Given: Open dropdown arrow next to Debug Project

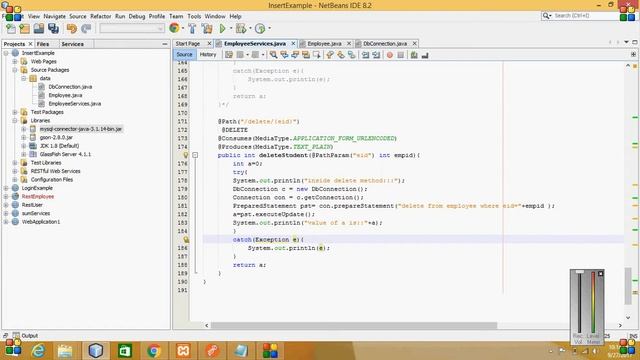Looking at the screenshot, I should pos(250,29).
